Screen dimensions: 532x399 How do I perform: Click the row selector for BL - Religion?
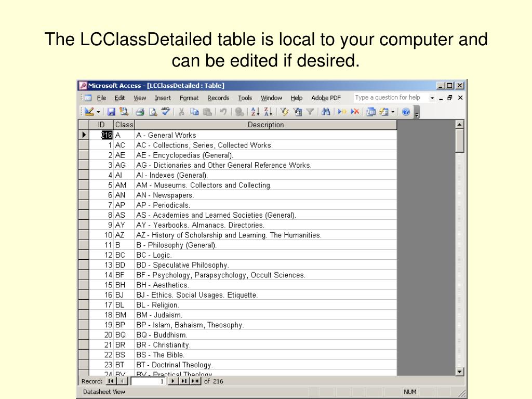tap(84, 304)
